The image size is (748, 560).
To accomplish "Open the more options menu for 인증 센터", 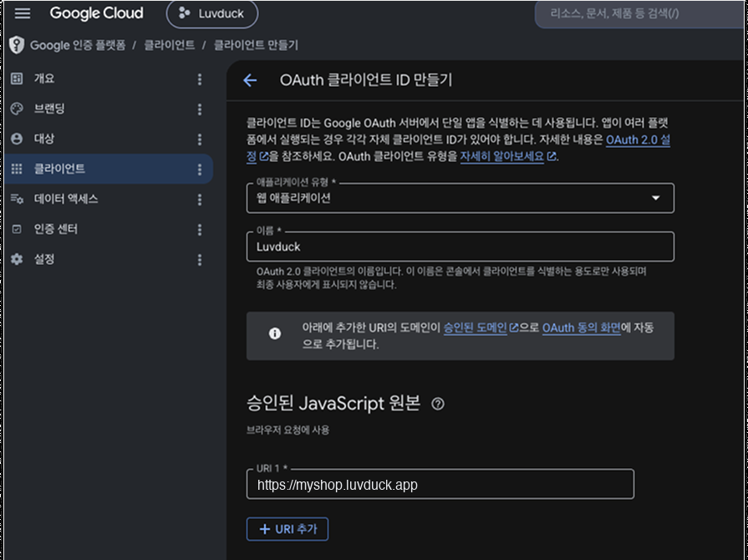I will [200, 230].
